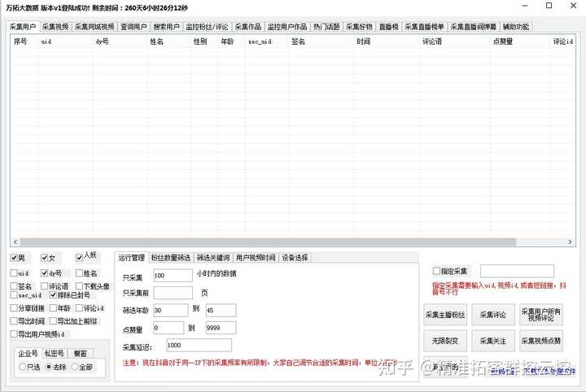Check the 导出加上前缀 option
Viewport: 586px width, 392px height.
[53, 320]
